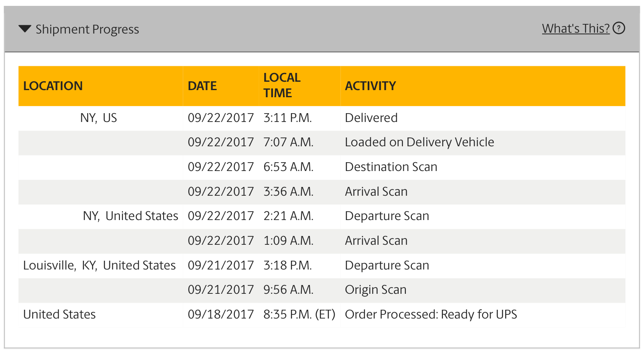644x355 pixels.
Task: Click the Louisville, KY, United States location
Action: point(99,265)
